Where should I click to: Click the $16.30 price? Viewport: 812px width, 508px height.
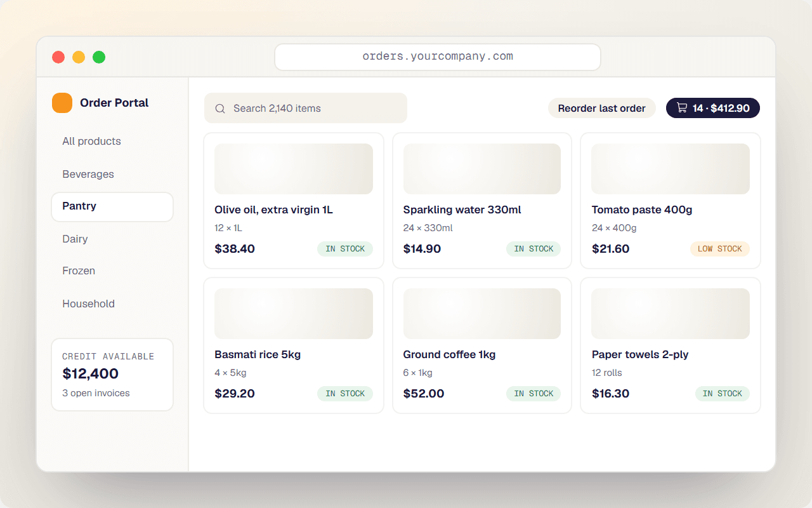[611, 394]
